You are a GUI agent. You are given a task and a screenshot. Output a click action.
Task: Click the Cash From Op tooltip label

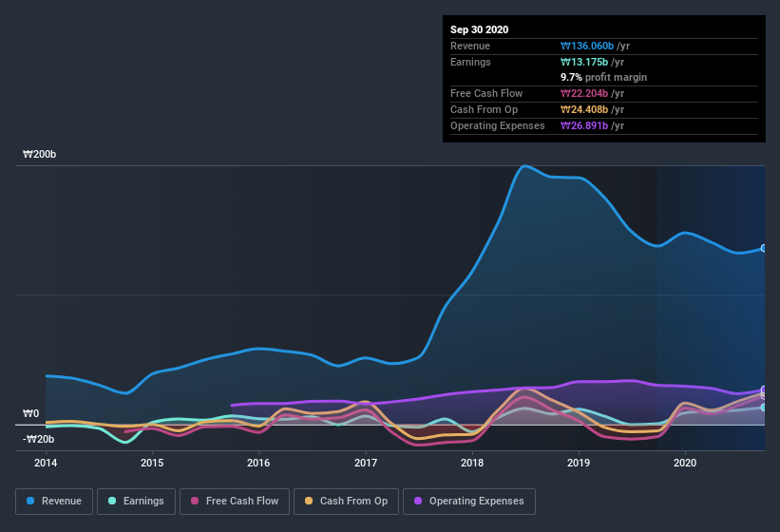click(484, 109)
